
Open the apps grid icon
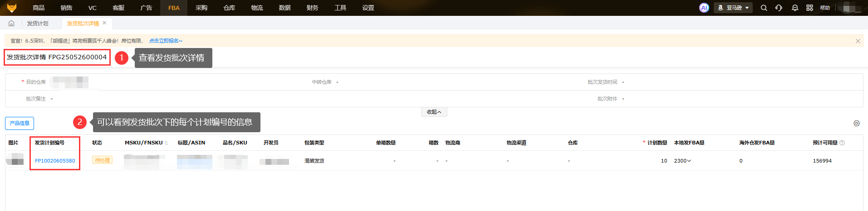810,8
